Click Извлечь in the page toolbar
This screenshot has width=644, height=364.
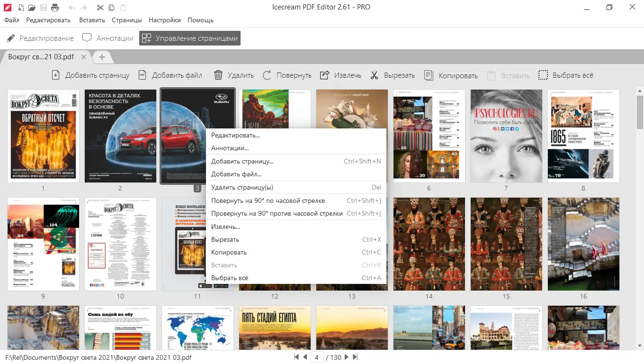point(340,75)
